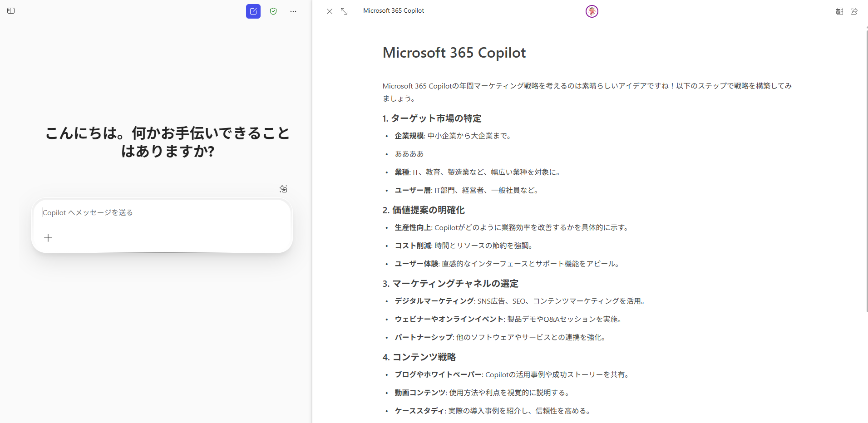Click the bullet 'ウェビナーやオンラインイベント'

point(508,319)
